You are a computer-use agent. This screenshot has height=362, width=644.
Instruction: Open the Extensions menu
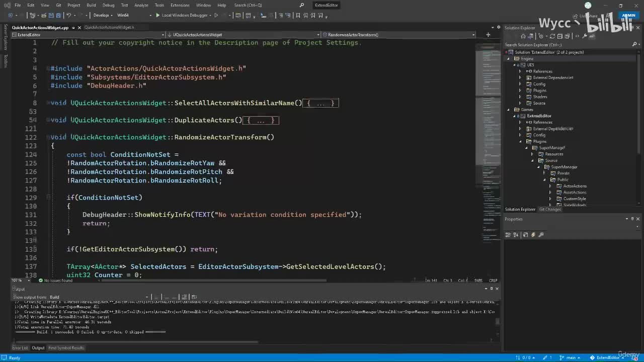(180, 5)
